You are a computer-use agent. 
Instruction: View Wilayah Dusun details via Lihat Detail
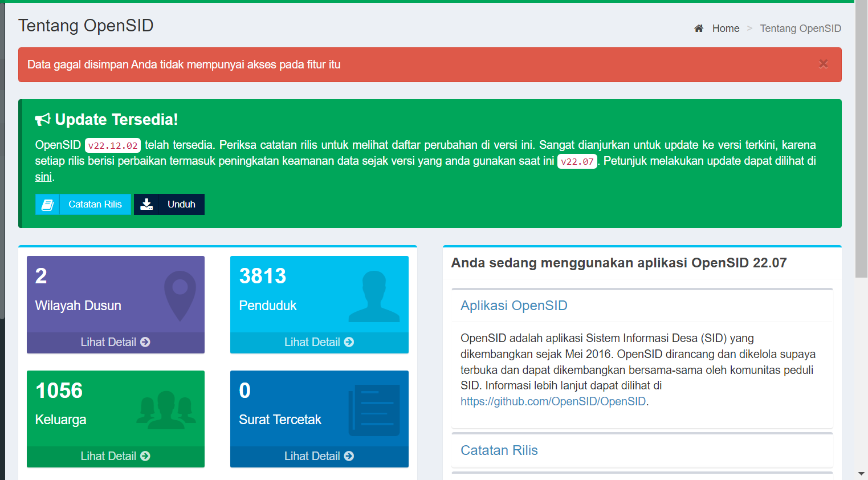pos(116,342)
